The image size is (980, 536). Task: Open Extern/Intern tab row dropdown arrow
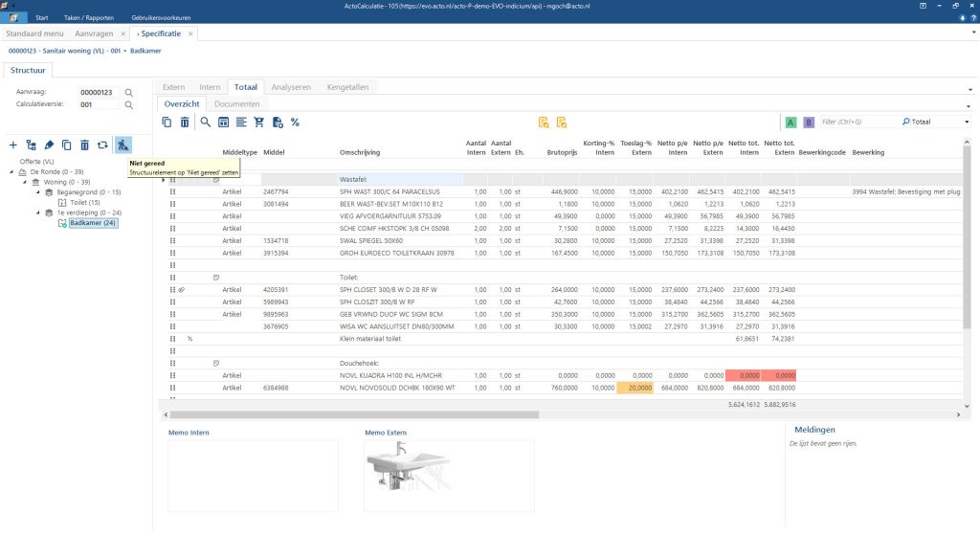click(x=970, y=89)
